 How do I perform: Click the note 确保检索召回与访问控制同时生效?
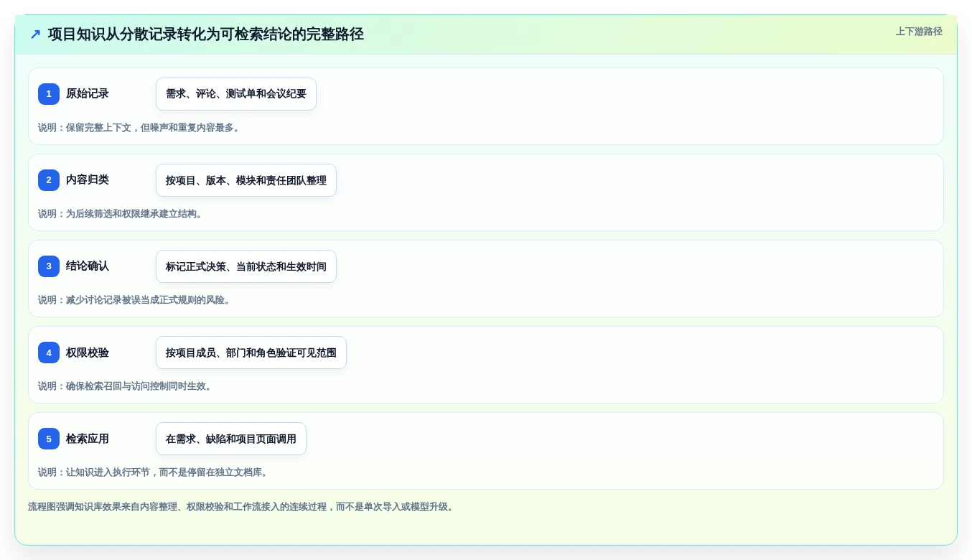point(126,386)
